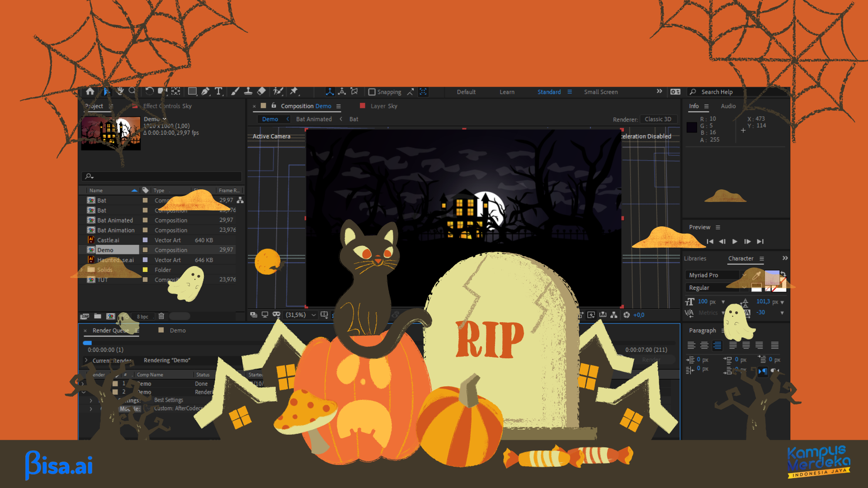Select the Rectangle shape tool
Viewport: 868px width, 488px height.
click(x=192, y=91)
